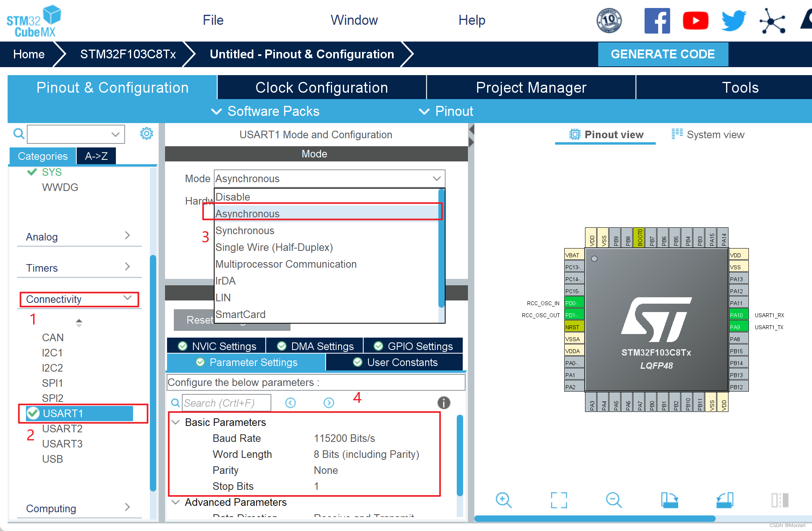Go to previous parameter search result

click(291, 403)
